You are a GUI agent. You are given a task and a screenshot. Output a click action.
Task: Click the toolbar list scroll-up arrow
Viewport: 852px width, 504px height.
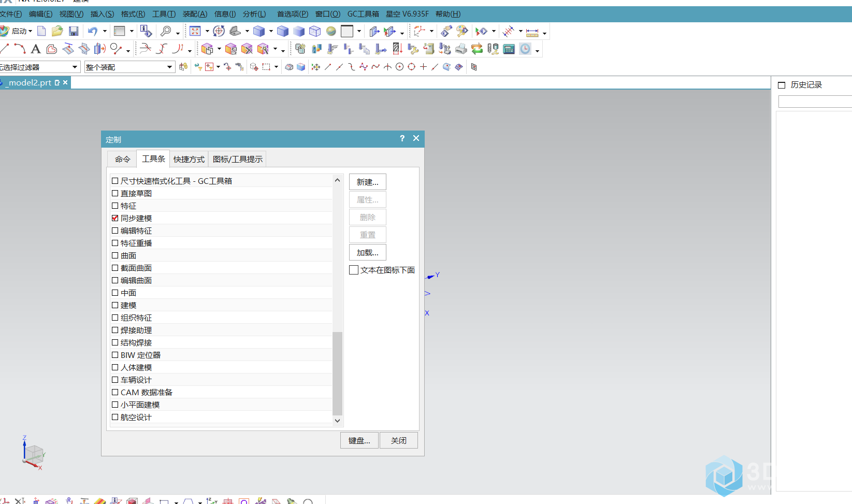(338, 180)
